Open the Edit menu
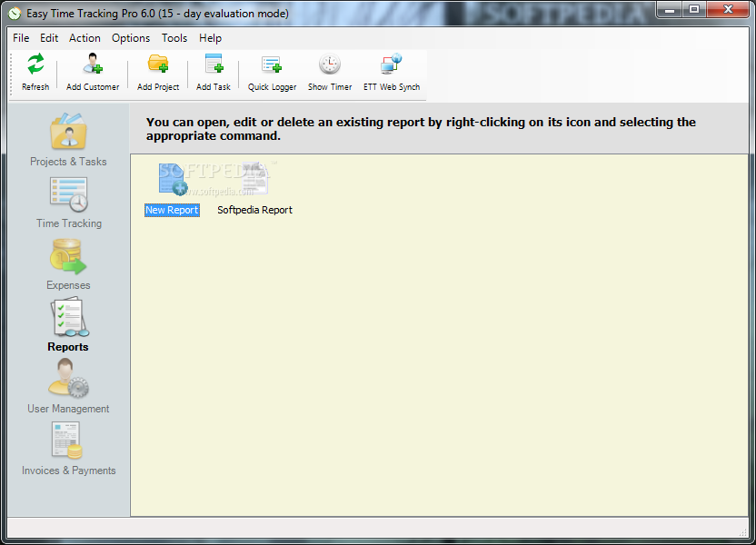The image size is (756, 545). [49, 38]
